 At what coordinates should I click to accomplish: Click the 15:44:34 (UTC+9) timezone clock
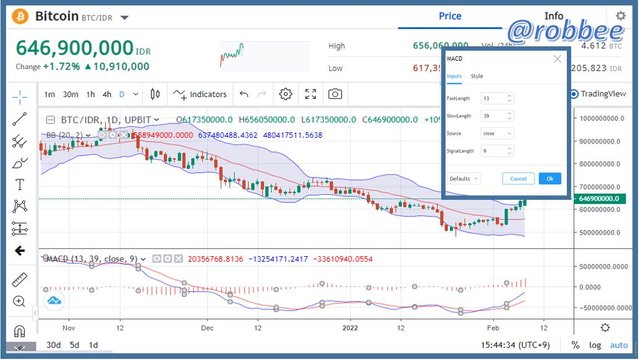coord(515,345)
